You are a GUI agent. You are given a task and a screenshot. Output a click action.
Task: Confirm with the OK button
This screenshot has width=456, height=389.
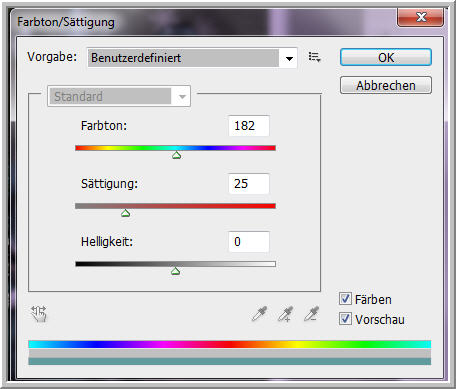[386, 57]
